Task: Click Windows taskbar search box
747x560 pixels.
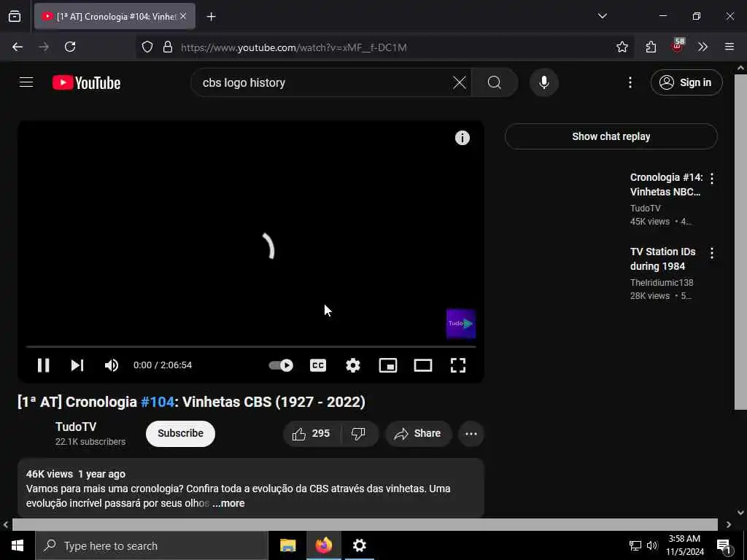Action: tap(152, 545)
